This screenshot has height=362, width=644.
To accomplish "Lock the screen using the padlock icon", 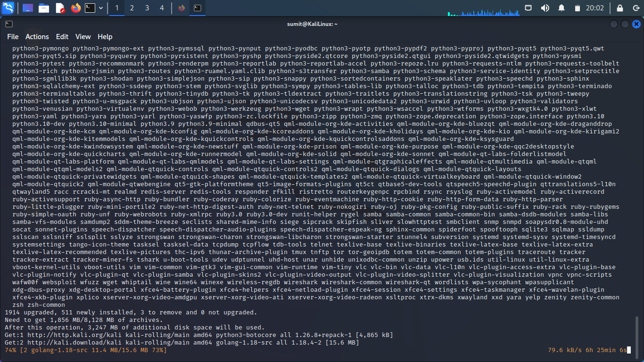I will (x=620, y=8).
